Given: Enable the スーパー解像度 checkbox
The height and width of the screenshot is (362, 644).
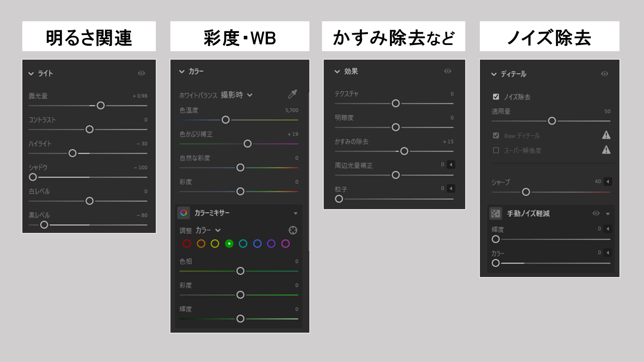Looking at the screenshot, I should pos(496,150).
